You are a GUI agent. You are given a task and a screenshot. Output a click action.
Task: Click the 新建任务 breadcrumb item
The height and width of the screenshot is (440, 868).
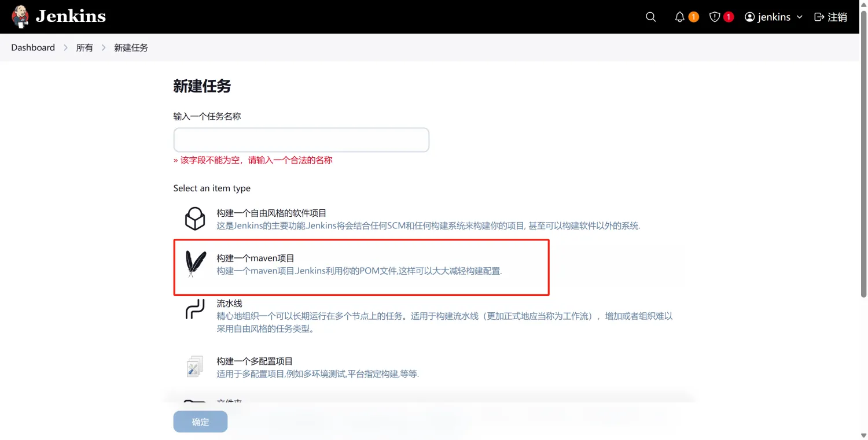[131, 47]
